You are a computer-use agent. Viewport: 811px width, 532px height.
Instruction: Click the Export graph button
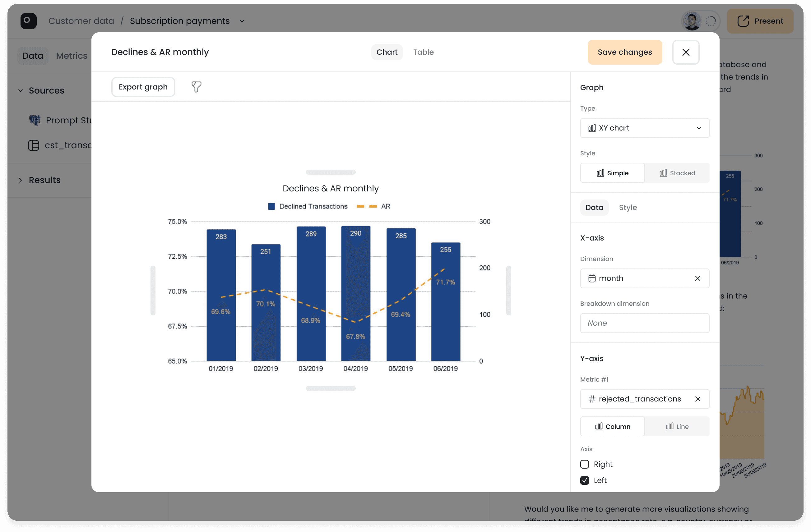point(143,87)
